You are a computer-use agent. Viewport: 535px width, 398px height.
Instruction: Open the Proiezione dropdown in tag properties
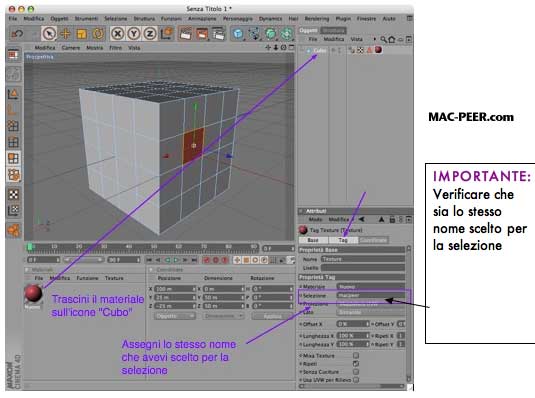coord(371,304)
